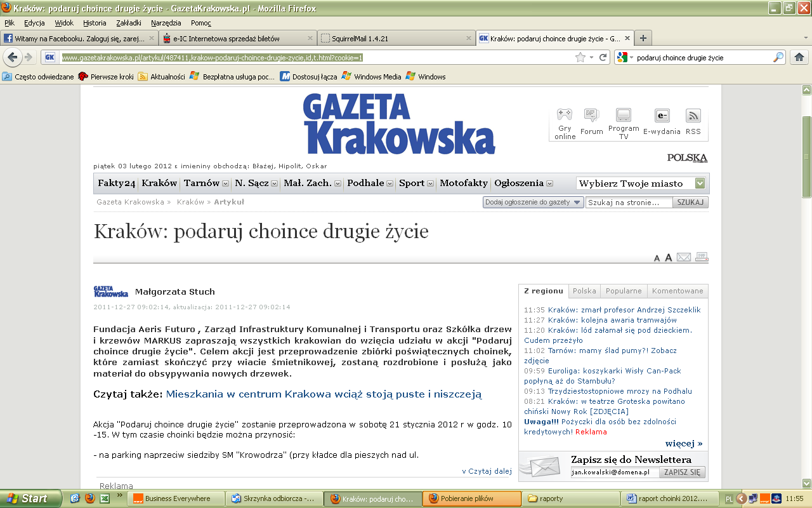Click the small Gazeta Krakowska author logo
Viewport: 812px width, 508px height.
pyautogui.click(x=110, y=291)
